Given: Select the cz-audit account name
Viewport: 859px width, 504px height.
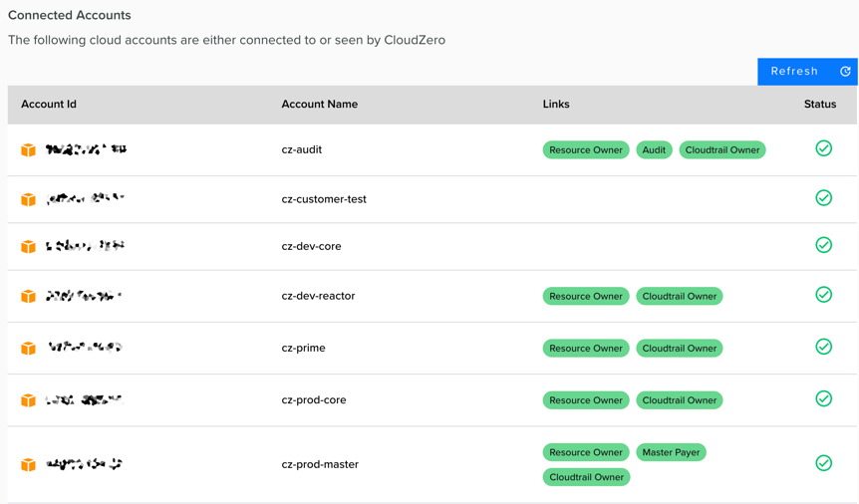Looking at the screenshot, I should pos(301,149).
